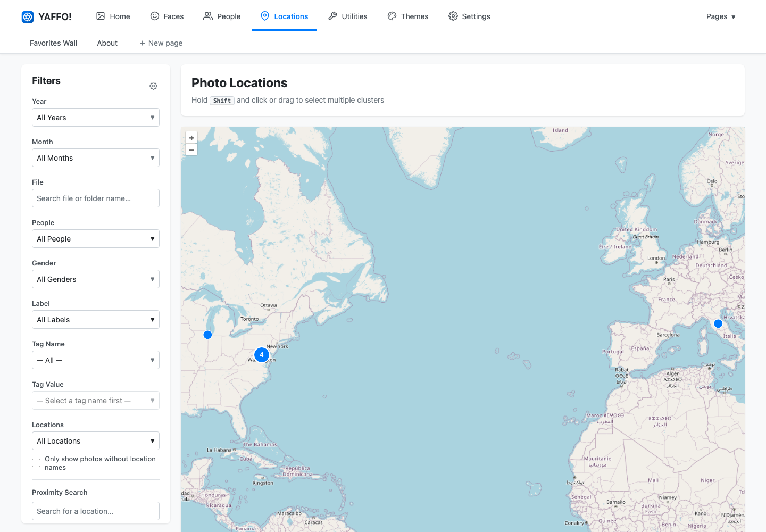
Task: Zoom in on the map
Action: pos(191,138)
